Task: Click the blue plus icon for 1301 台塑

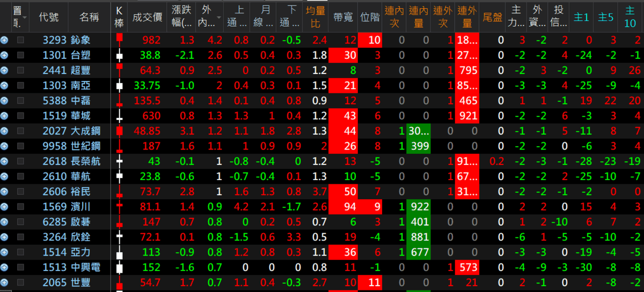Action: point(4,55)
